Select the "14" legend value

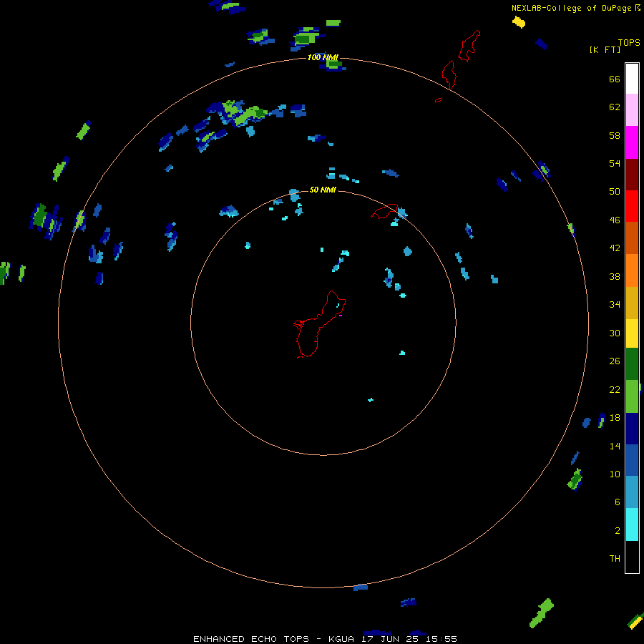pos(615,446)
